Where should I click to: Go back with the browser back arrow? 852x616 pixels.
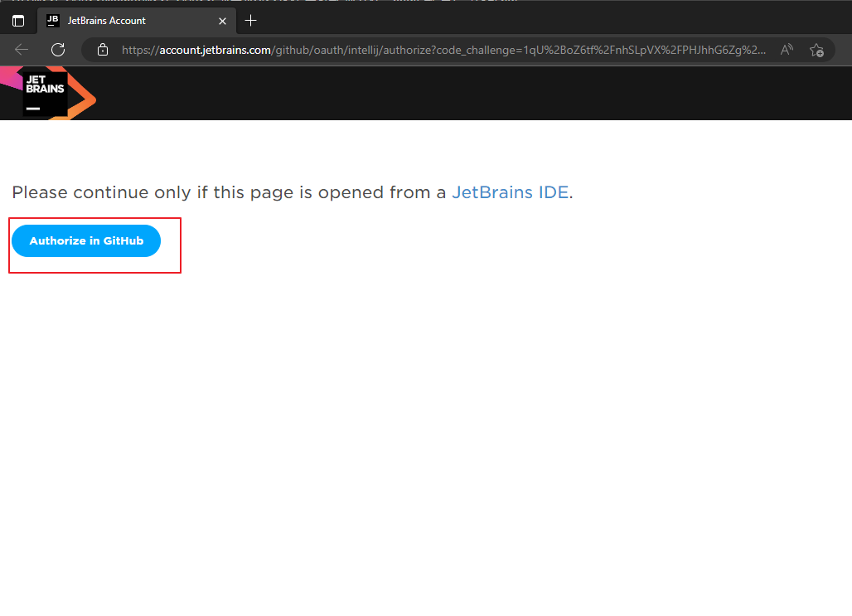pos(22,50)
